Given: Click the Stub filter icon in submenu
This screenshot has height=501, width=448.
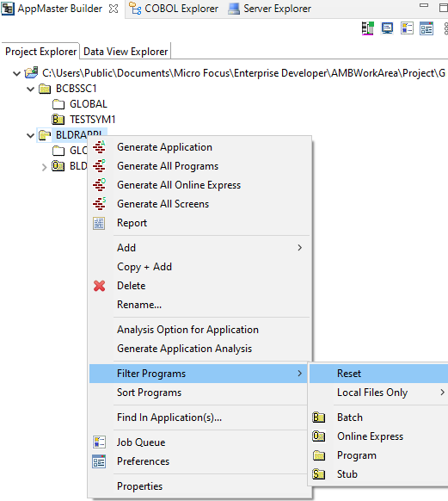Looking at the screenshot, I should [319, 474].
